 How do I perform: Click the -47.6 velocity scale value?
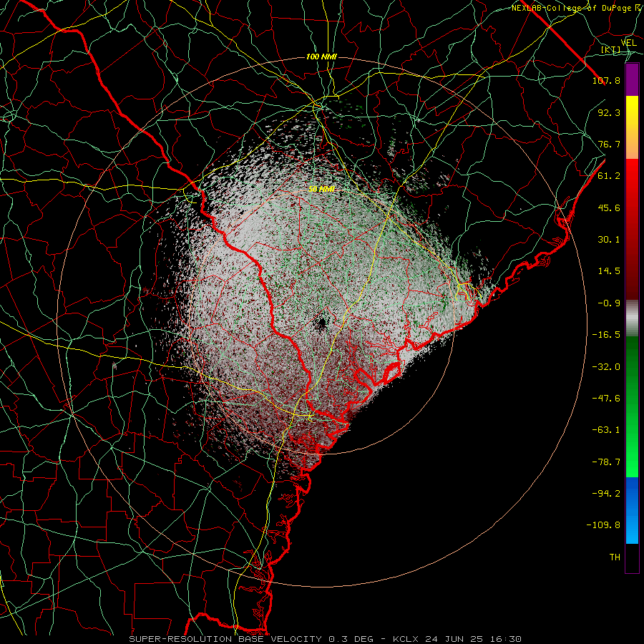606,399
